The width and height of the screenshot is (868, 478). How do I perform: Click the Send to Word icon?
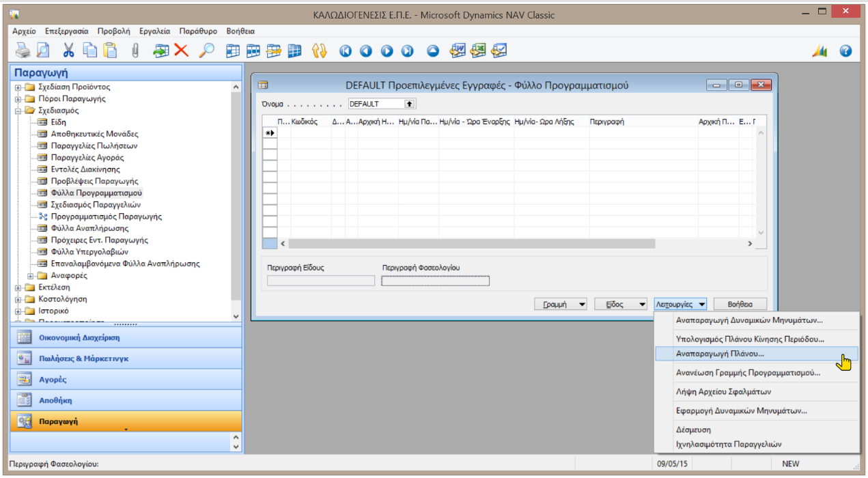point(458,50)
